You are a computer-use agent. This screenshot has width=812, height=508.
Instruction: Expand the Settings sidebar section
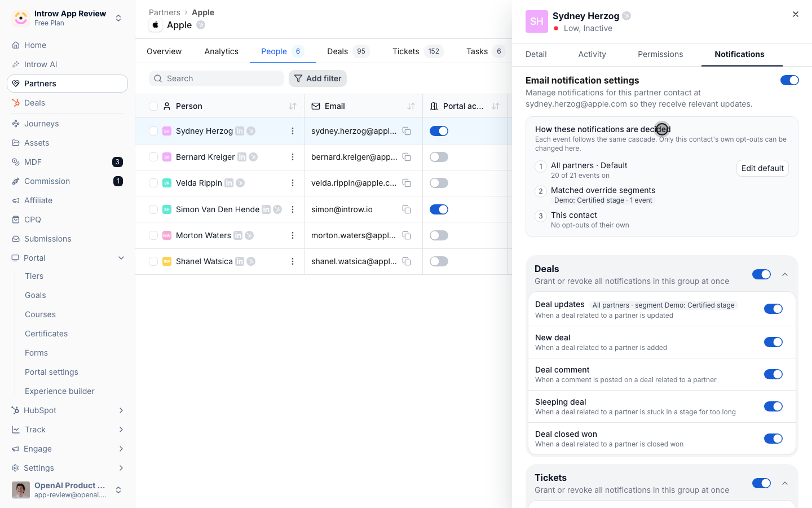[121, 468]
